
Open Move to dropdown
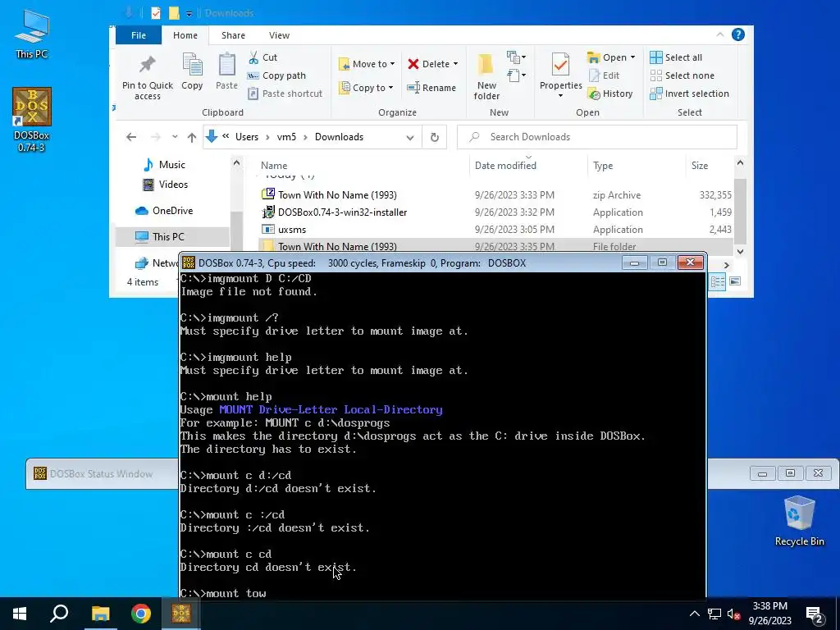(x=367, y=64)
